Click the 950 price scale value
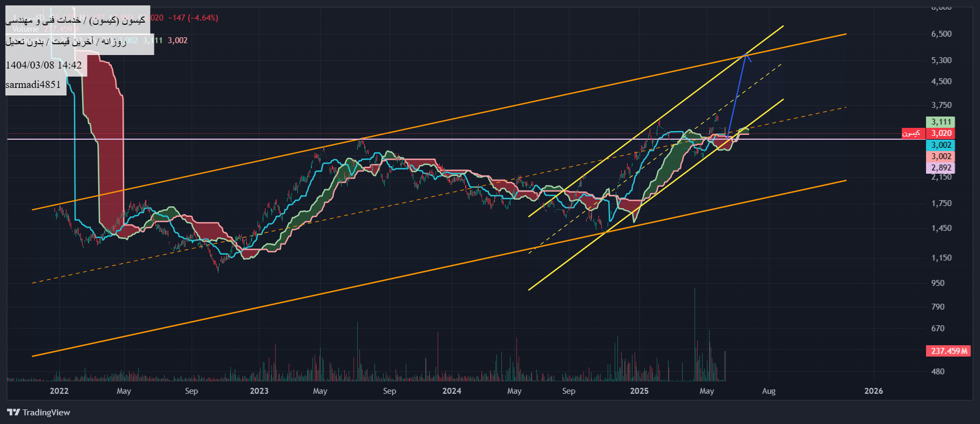 point(938,283)
